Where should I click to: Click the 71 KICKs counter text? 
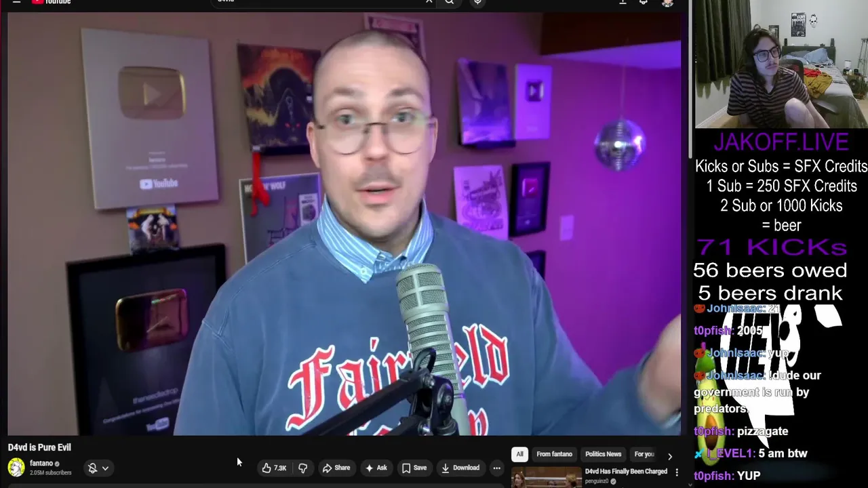click(x=771, y=247)
